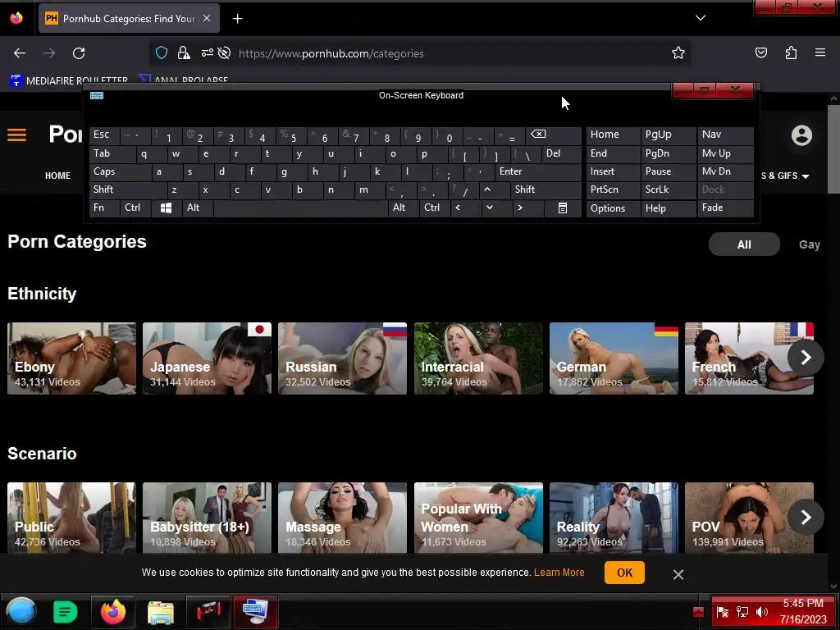
Task: Toggle the left Alt key
Action: click(x=197, y=208)
